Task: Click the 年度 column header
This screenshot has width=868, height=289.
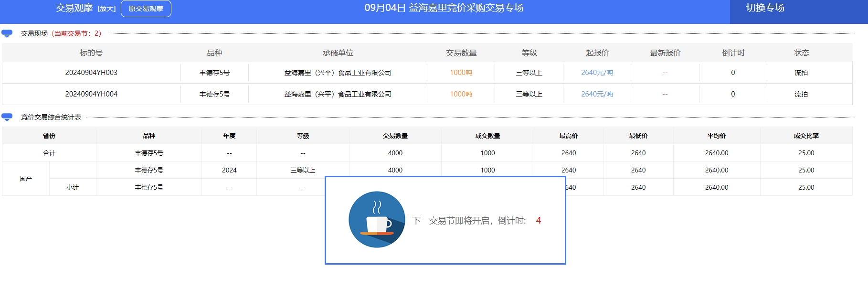Action: 229,136
